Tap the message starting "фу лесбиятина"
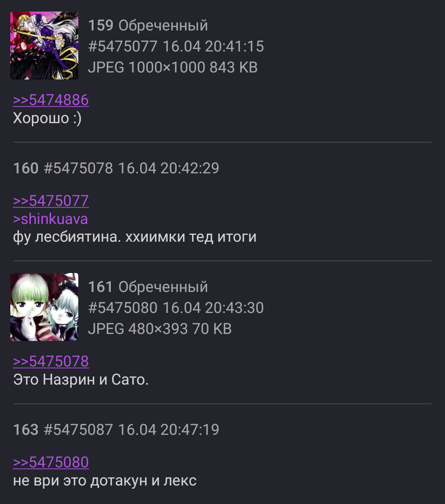The image size is (445, 504). pyautogui.click(x=135, y=237)
